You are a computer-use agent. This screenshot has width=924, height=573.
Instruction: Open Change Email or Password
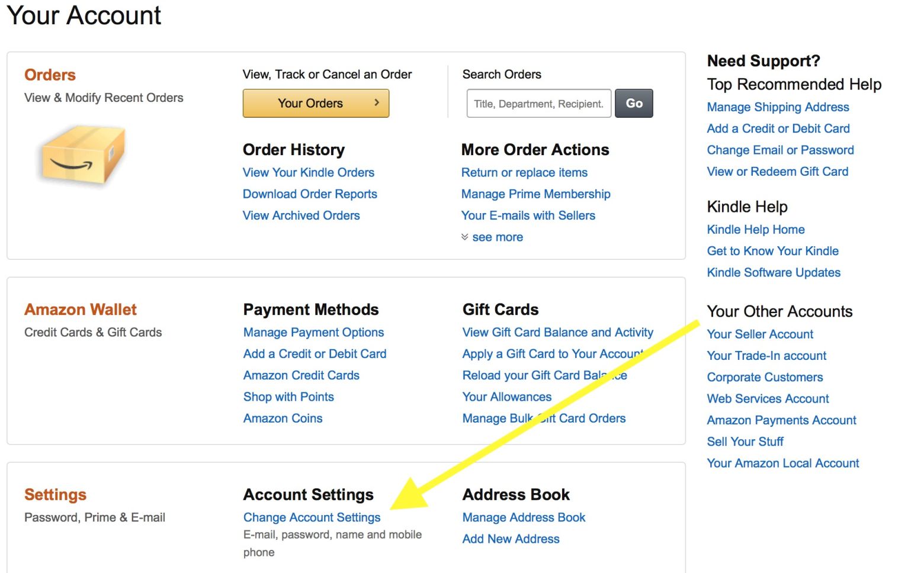coord(779,150)
